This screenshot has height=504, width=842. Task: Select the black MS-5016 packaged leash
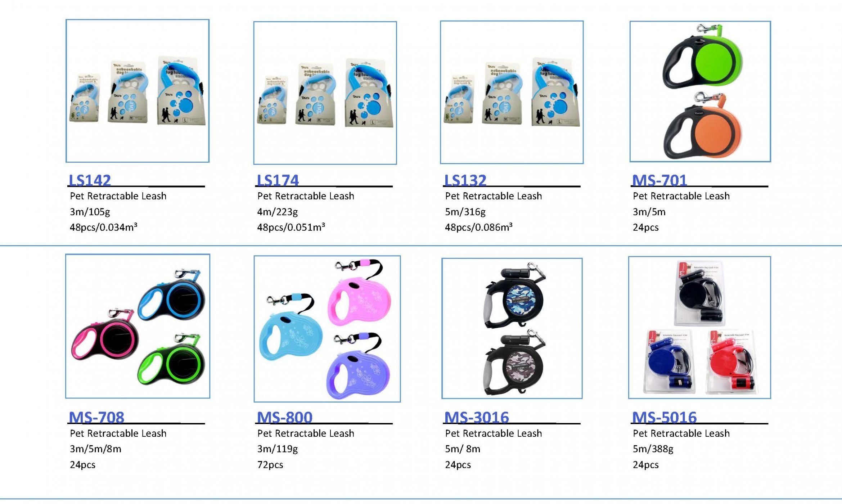(x=699, y=293)
